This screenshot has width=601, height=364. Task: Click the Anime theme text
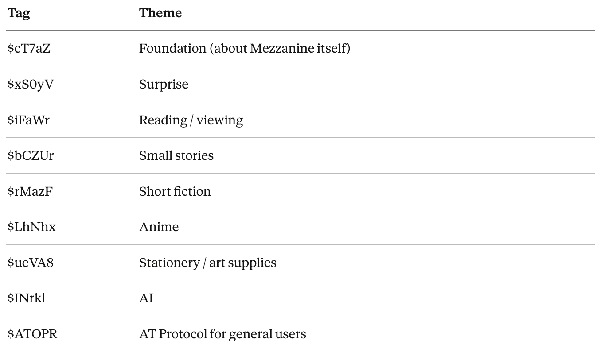159,227
